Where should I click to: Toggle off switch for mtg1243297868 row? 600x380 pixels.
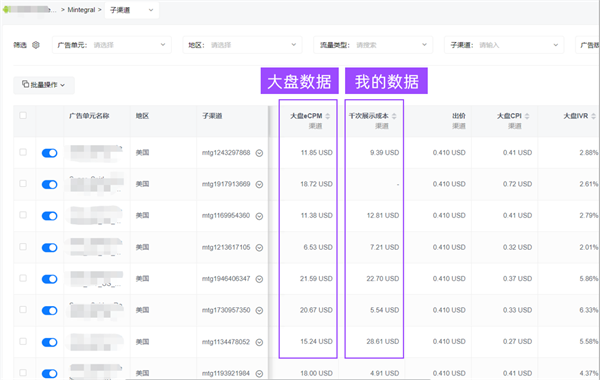(x=49, y=153)
